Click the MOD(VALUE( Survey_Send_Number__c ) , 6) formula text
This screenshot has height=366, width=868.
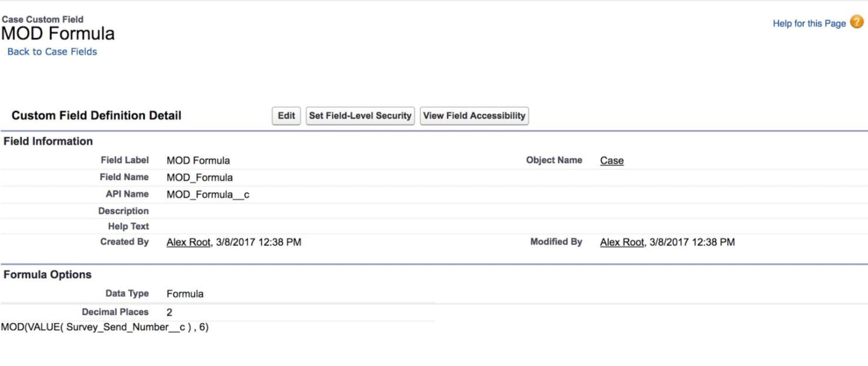pyautogui.click(x=105, y=327)
